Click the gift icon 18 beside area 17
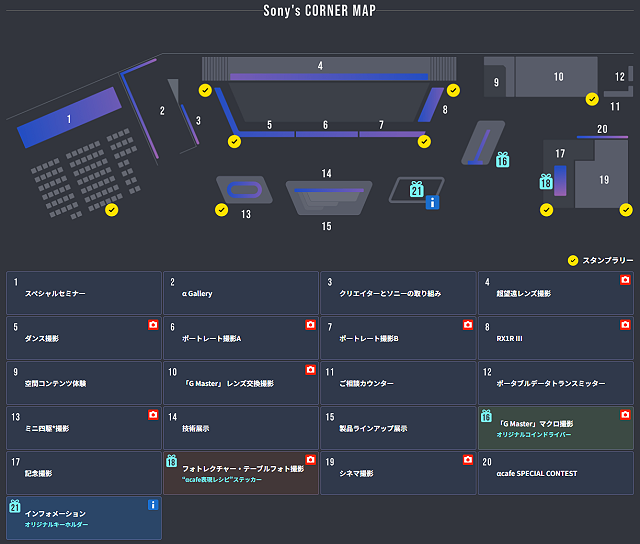 click(546, 181)
